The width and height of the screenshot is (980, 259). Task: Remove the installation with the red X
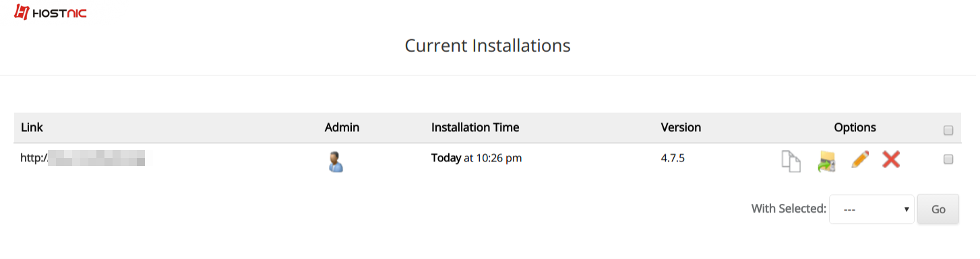pyautogui.click(x=891, y=159)
